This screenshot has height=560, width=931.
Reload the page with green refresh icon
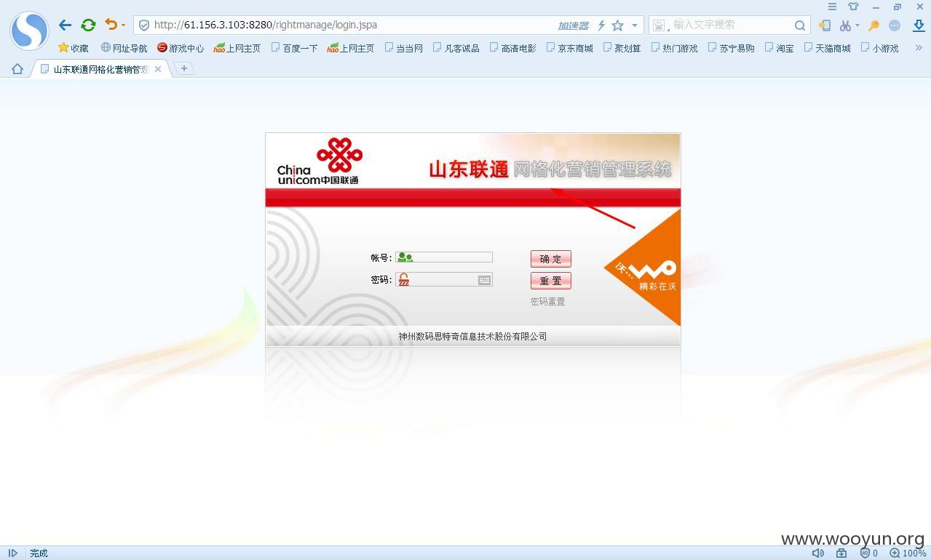89,25
